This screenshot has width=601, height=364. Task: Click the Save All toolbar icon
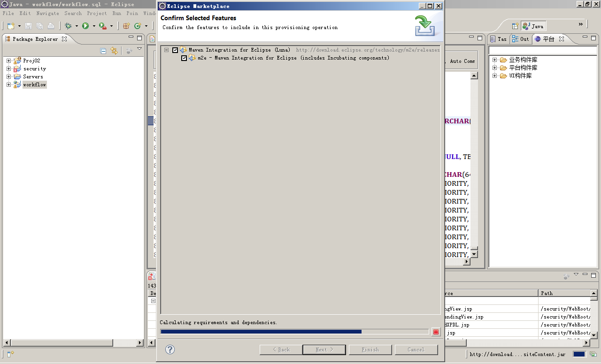[x=39, y=26]
